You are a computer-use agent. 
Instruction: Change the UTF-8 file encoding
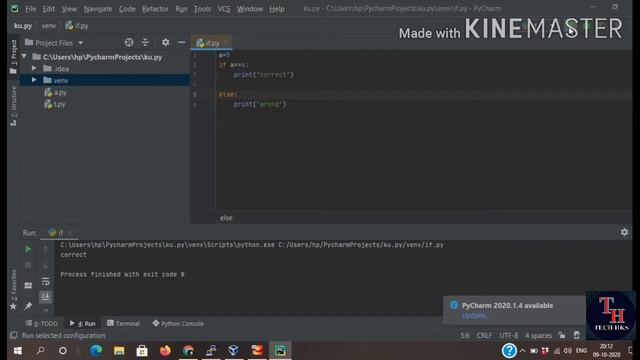508,336
